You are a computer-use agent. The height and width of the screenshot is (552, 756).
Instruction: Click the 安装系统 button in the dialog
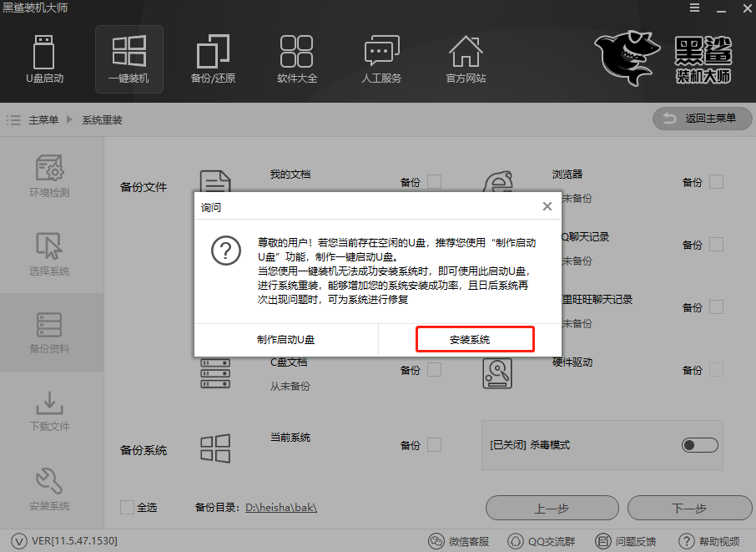tap(475, 339)
